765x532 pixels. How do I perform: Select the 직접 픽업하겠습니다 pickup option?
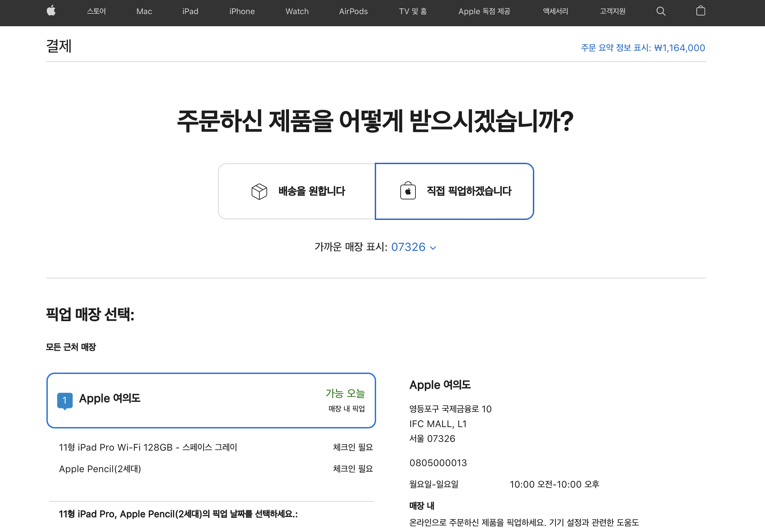pos(469,191)
